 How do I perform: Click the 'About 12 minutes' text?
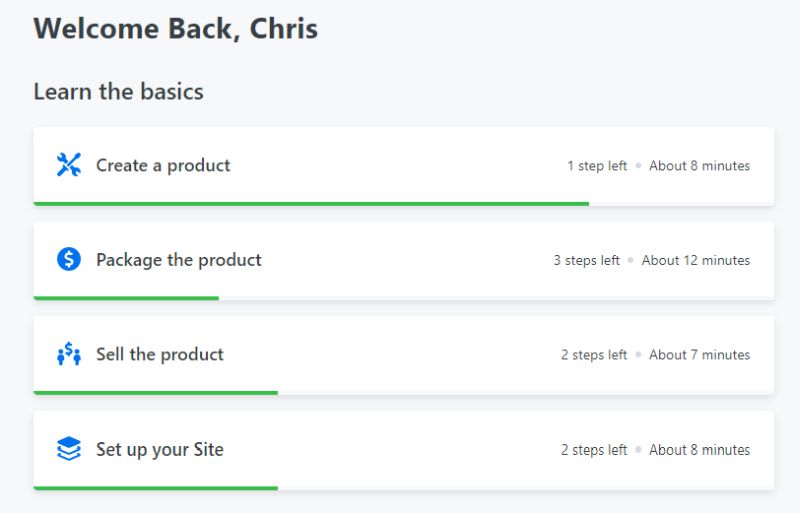tap(696, 260)
